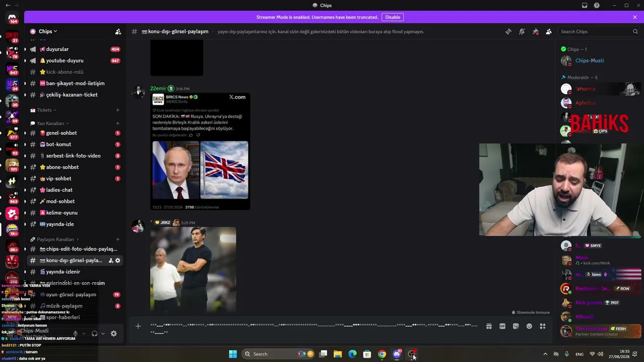The width and height of the screenshot is (644, 362).
Task: Add a channel to Paylaşım Kanalları
Action: tap(118, 239)
